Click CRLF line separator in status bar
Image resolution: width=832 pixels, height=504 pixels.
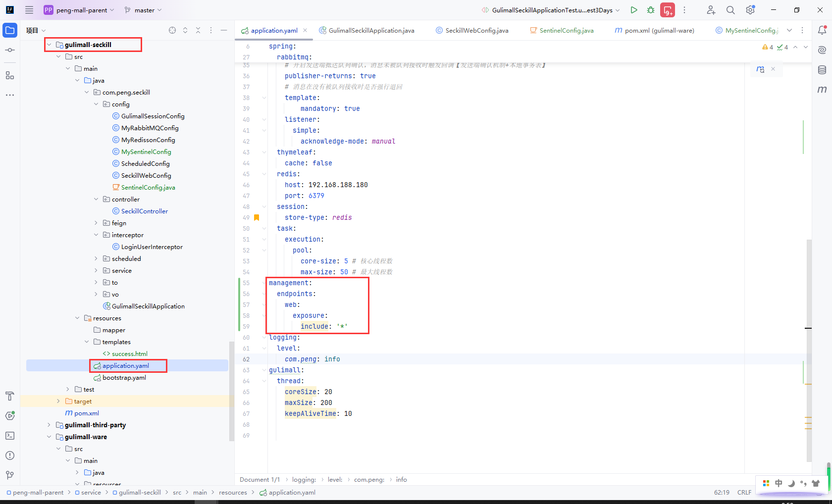click(x=744, y=492)
